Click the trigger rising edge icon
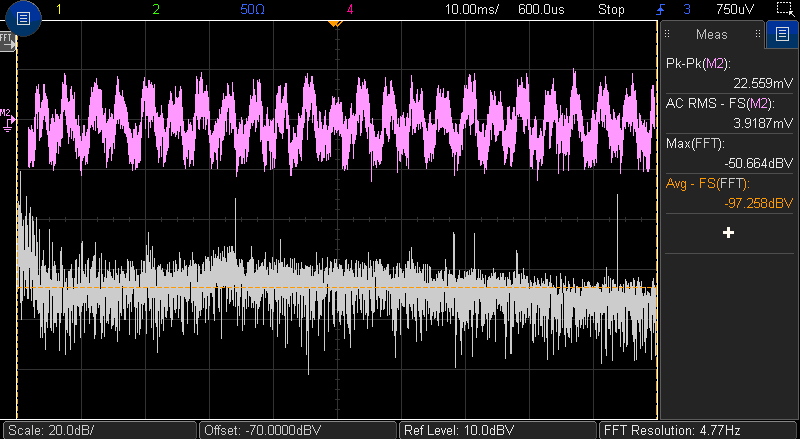 tap(661, 9)
